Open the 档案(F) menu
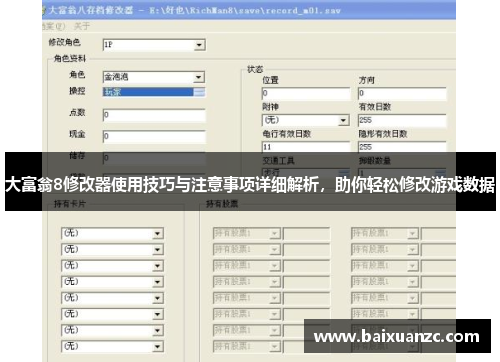This screenshot has height=362, width=500. click(54, 26)
